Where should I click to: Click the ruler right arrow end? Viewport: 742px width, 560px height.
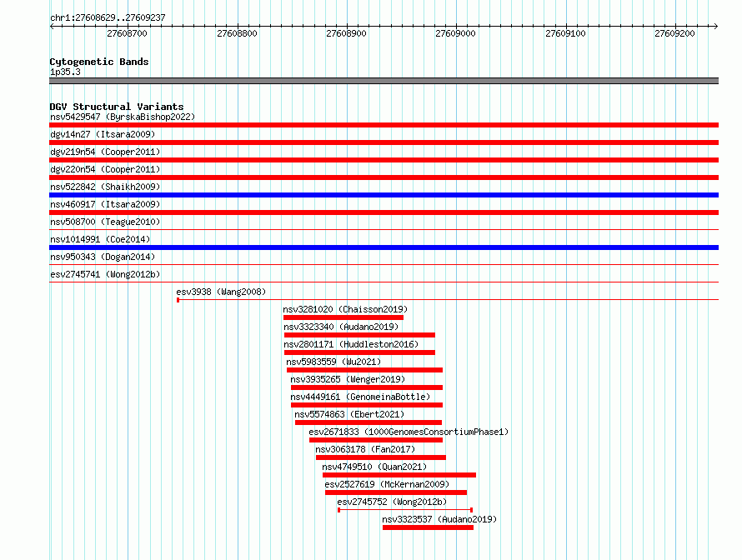pos(716,26)
